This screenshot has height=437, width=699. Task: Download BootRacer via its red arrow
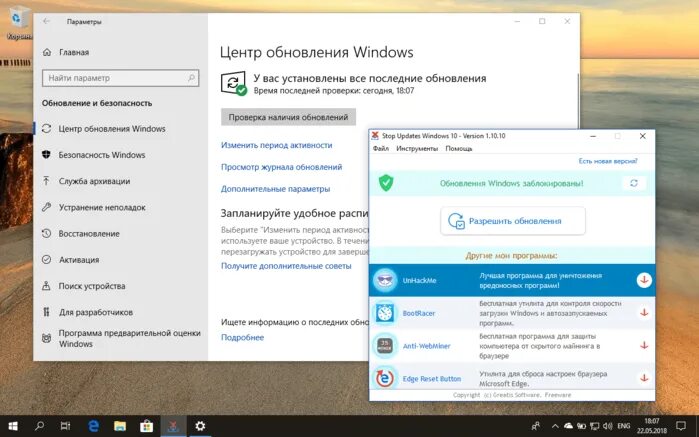[x=644, y=313]
